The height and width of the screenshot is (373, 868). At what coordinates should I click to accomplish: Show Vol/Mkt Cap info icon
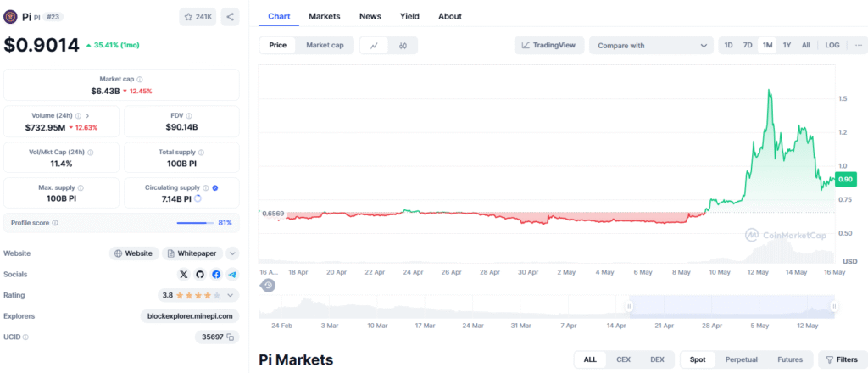(x=90, y=153)
